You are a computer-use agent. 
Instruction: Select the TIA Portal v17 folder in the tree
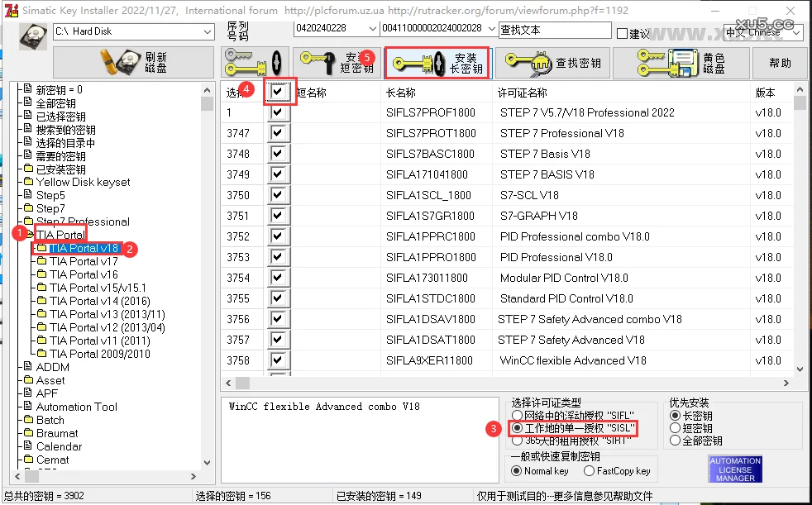tap(84, 261)
